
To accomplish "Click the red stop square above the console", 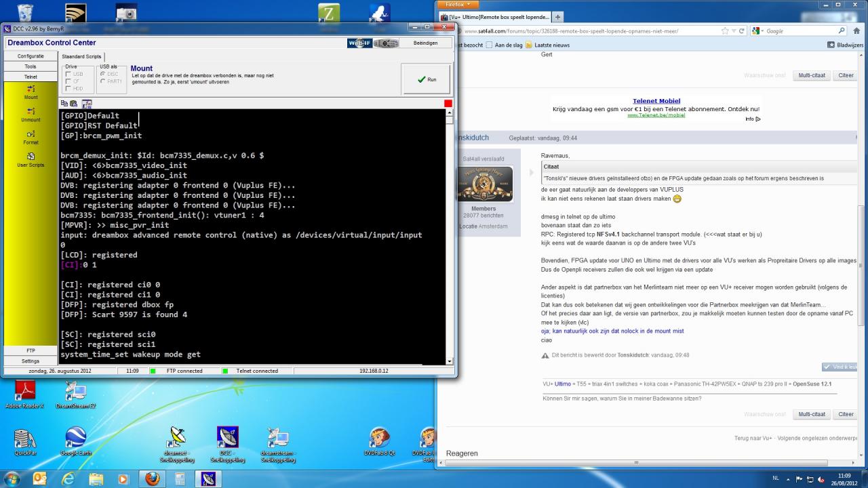I will [x=448, y=103].
